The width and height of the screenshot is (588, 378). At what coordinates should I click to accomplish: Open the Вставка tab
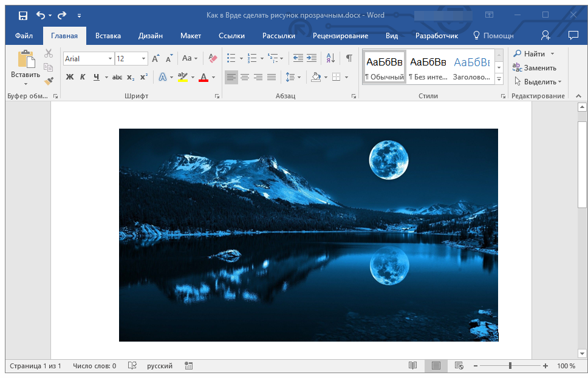tap(108, 36)
